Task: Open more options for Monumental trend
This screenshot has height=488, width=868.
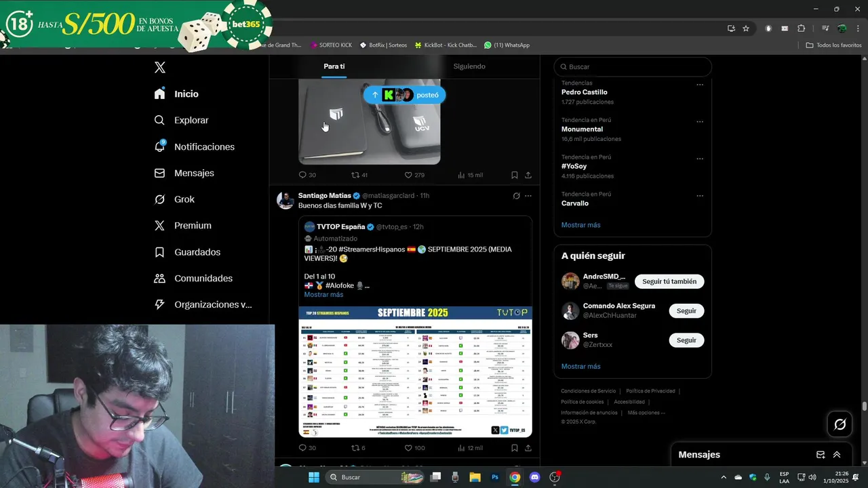Action: (x=700, y=122)
